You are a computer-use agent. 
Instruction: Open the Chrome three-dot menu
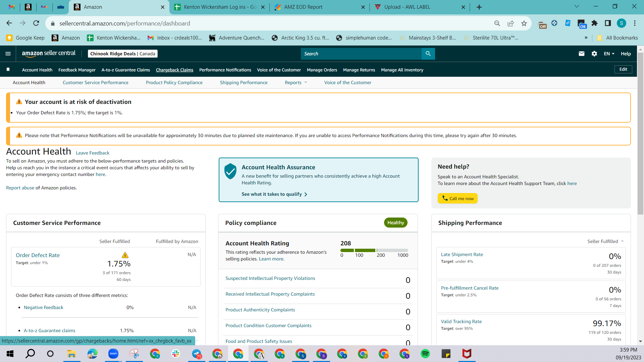[x=635, y=23]
